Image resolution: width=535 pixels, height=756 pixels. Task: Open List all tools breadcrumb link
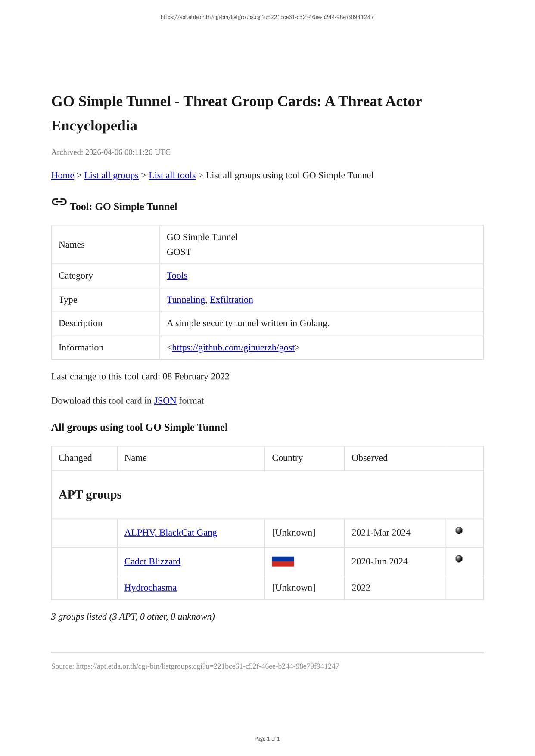[x=172, y=175]
